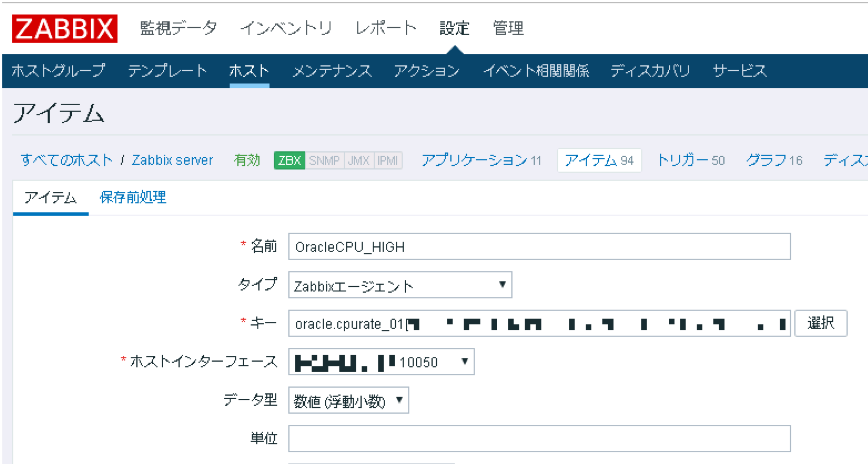
Task: Click the ZABBIX logo
Action: click(x=65, y=28)
